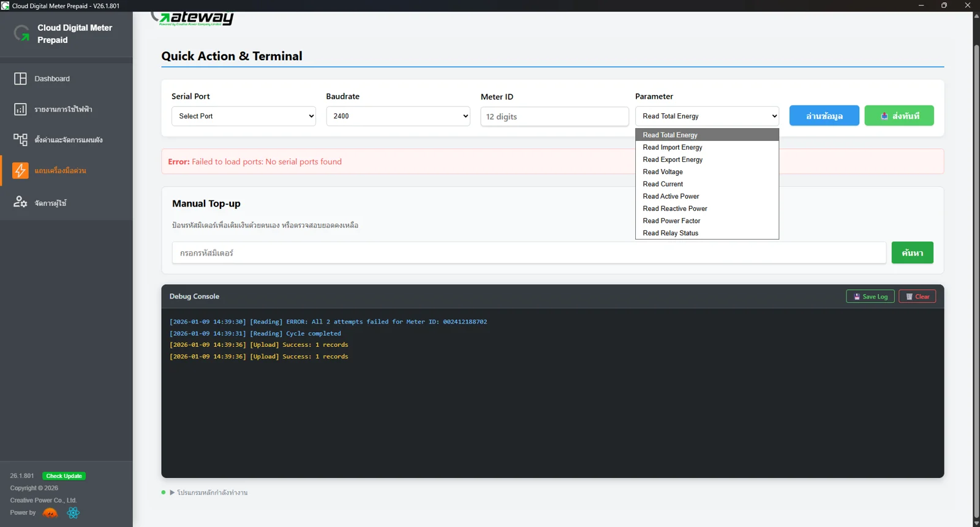This screenshot has width=980, height=527.
Task: Open the electricity usage report chart icon
Action: [20, 109]
